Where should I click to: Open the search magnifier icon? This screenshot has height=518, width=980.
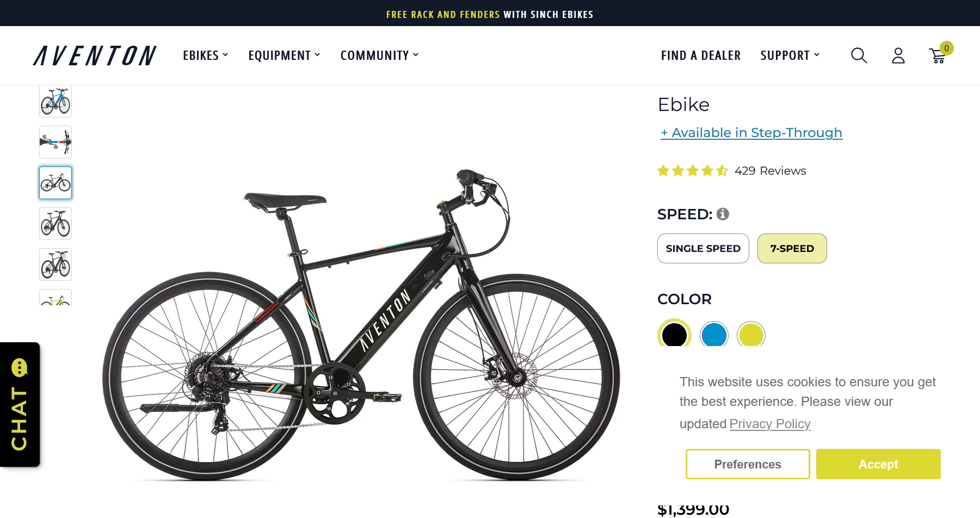point(859,55)
